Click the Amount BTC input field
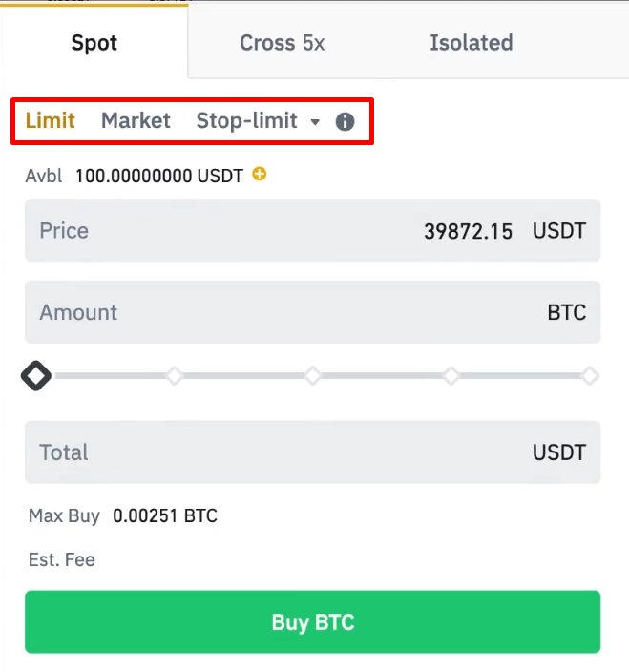 click(x=312, y=312)
